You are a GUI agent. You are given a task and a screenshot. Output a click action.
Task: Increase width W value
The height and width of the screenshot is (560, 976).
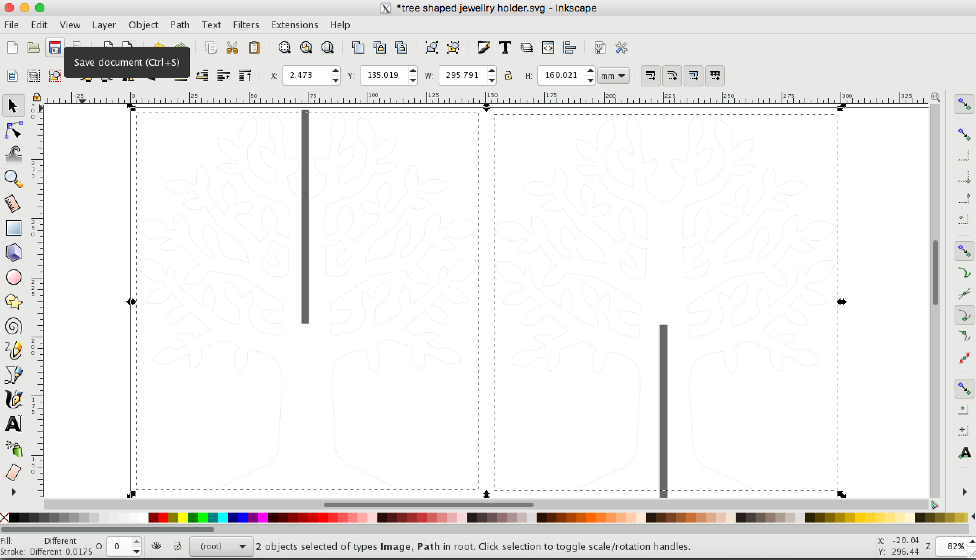pos(491,71)
